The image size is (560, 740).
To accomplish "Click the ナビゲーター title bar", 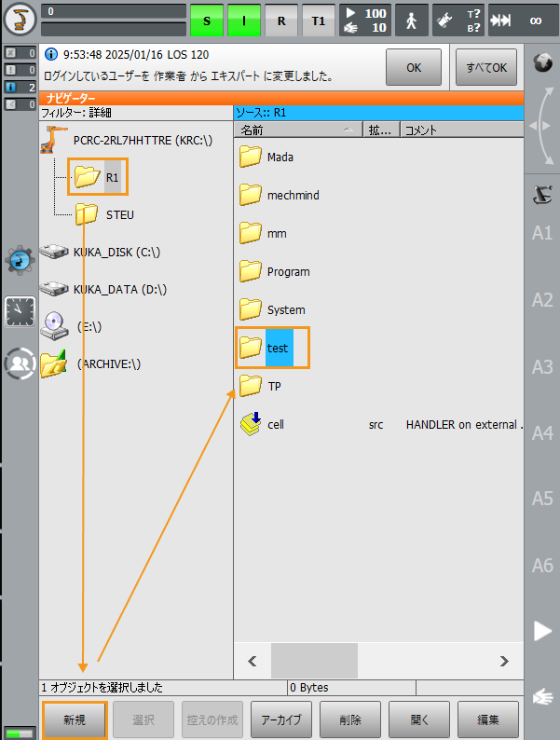I will click(281, 98).
